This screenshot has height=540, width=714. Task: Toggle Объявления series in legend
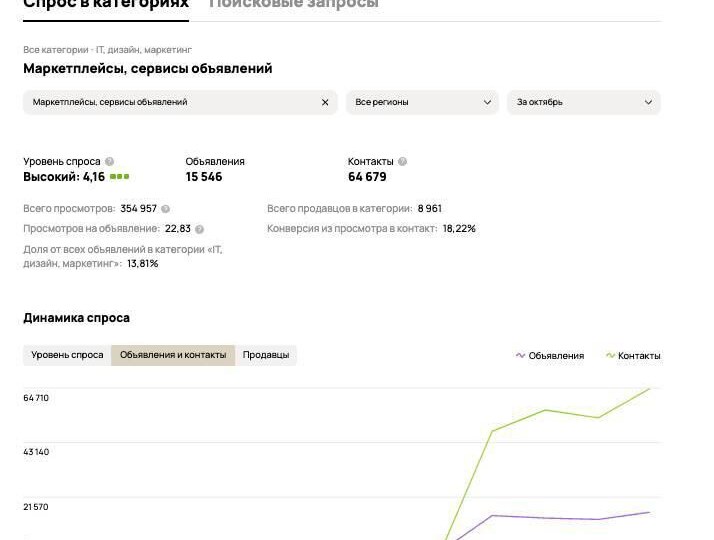[550, 356]
